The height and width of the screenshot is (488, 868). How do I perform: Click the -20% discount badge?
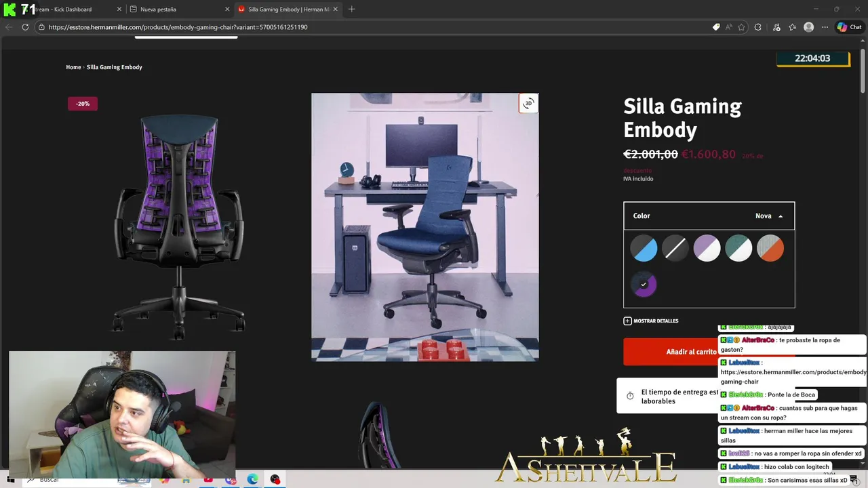83,104
